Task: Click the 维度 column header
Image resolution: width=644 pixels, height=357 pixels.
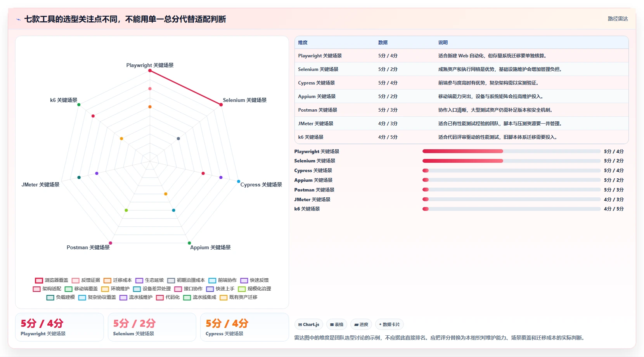Action: [x=303, y=43]
